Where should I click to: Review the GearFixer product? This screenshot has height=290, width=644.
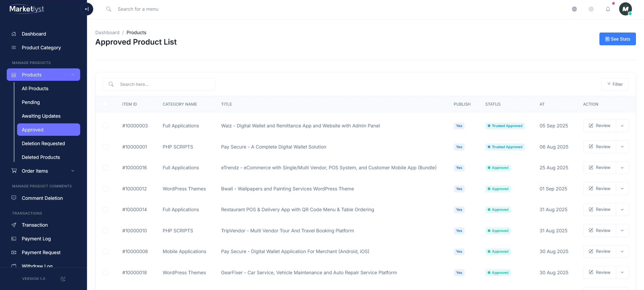[x=599, y=273]
